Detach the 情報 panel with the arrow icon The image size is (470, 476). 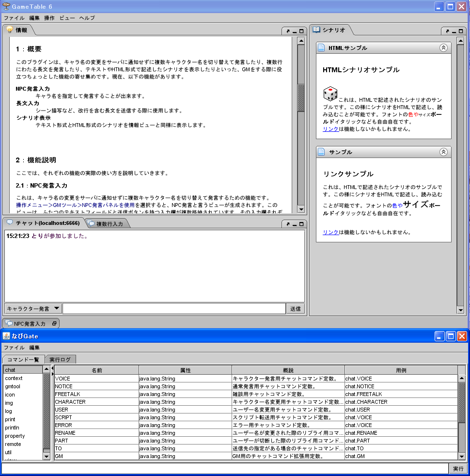pos(288,32)
